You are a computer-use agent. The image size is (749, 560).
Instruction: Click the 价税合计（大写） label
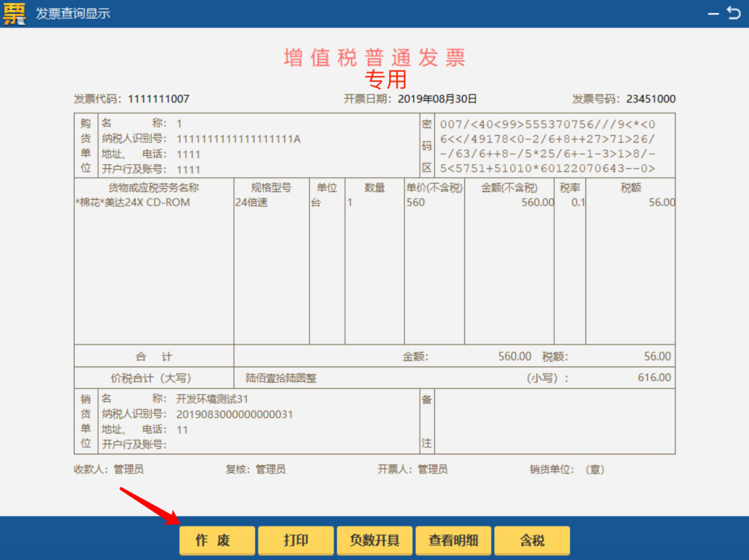[x=151, y=378]
